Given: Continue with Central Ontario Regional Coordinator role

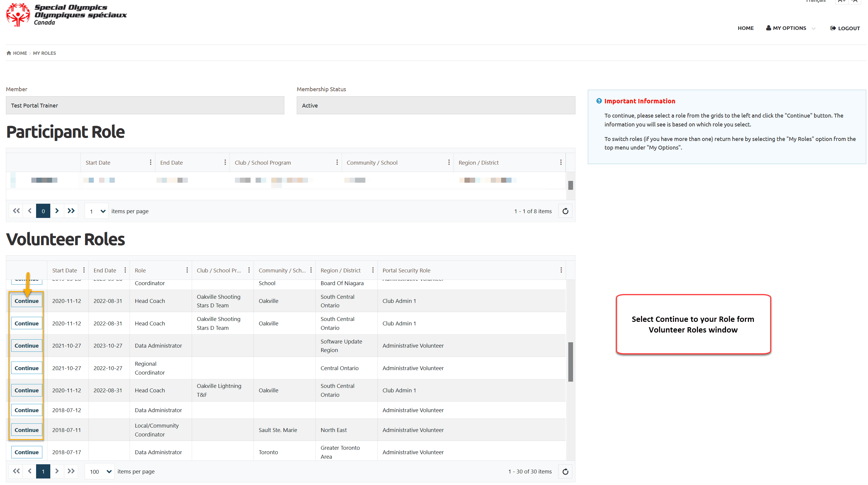Looking at the screenshot, I should click(27, 368).
